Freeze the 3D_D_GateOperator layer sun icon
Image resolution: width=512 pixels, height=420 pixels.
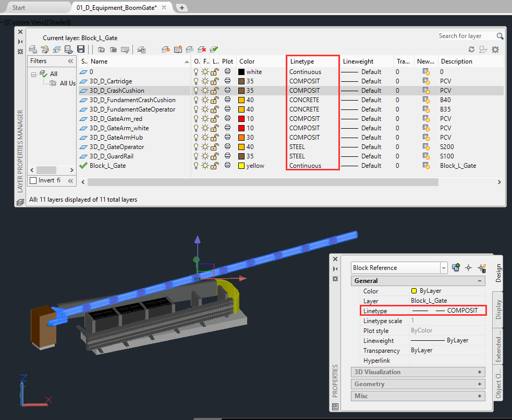pos(205,147)
